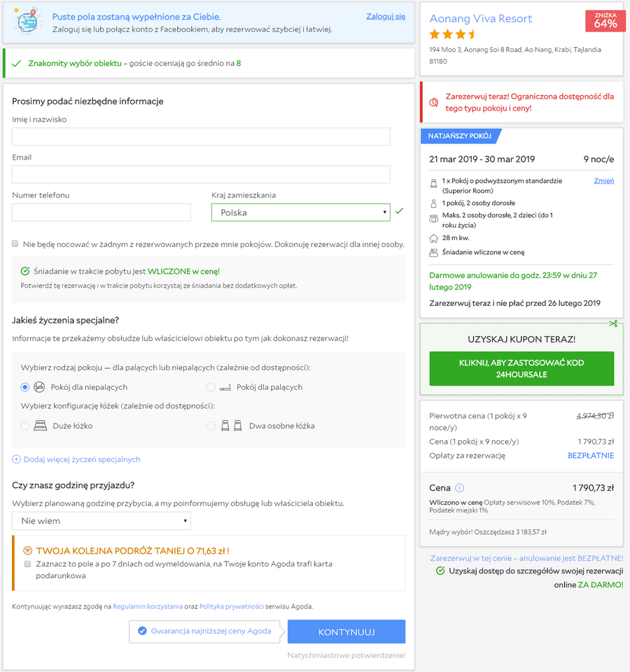Viewport: 630px width, 672px height.
Task: Select the Duże łóżko radio option
Action: coord(25,426)
